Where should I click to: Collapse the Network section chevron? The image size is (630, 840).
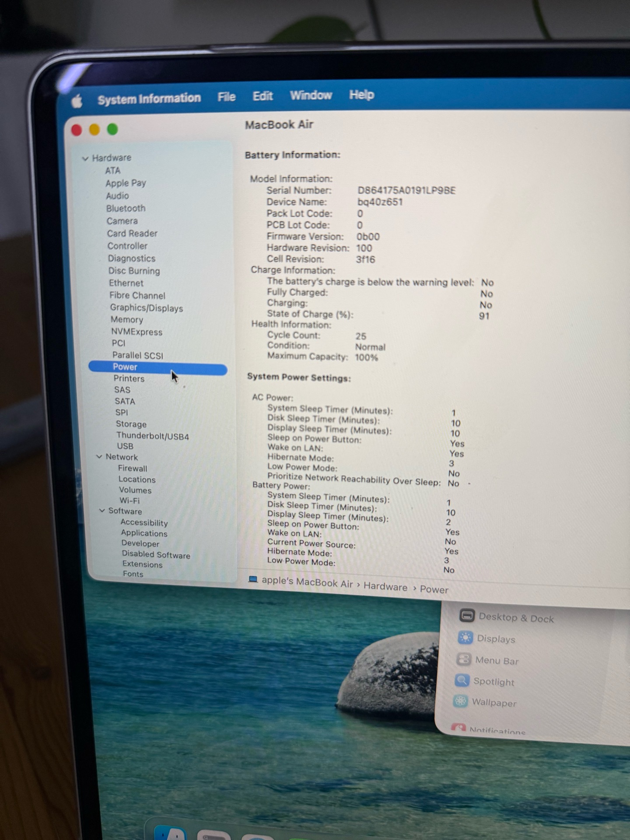[x=99, y=456]
